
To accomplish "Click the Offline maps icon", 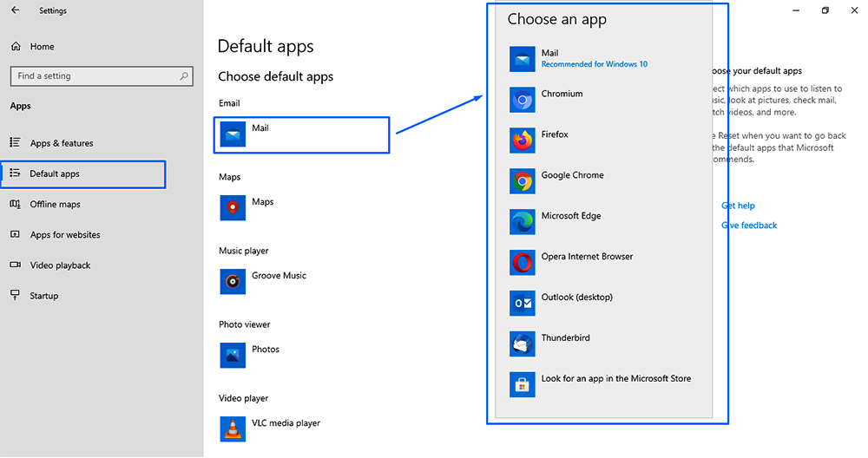I will 16,204.
